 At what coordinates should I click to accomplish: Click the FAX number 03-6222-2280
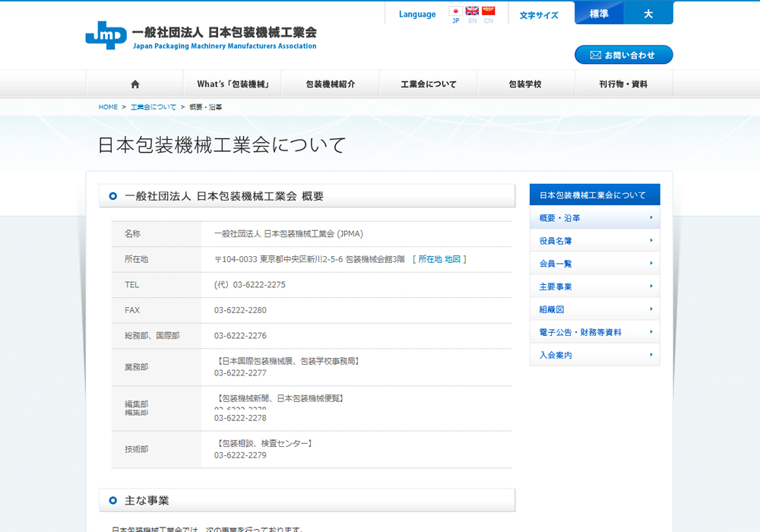[240, 310]
